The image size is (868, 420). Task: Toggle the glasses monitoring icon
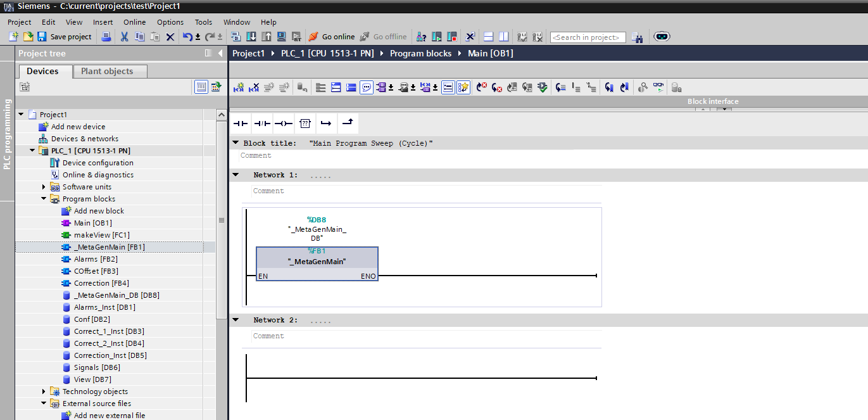click(659, 87)
